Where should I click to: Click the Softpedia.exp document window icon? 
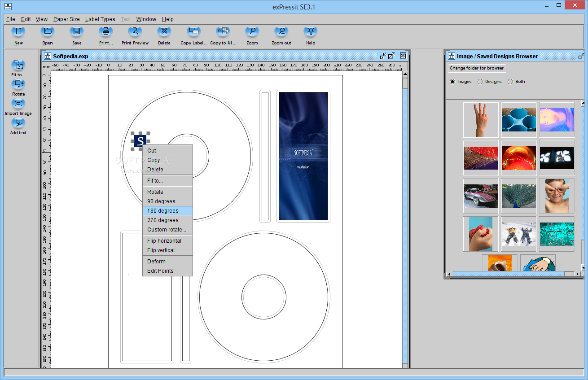pos(48,56)
